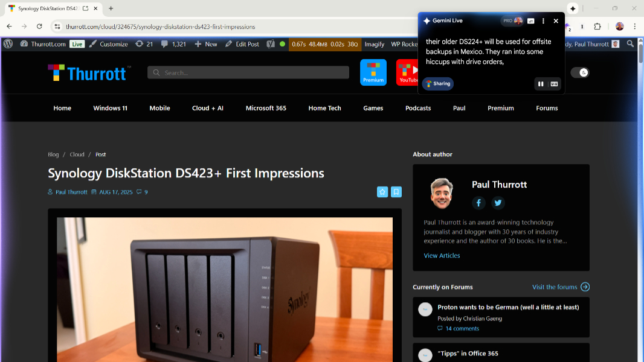Image resolution: width=644 pixels, height=362 pixels.
Task: Click New in the WordPress admin bar
Action: click(x=206, y=44)
